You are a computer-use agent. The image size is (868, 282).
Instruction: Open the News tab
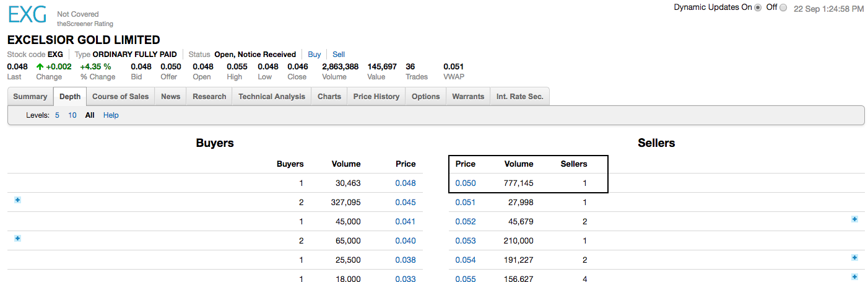click(x=171, y=97)
